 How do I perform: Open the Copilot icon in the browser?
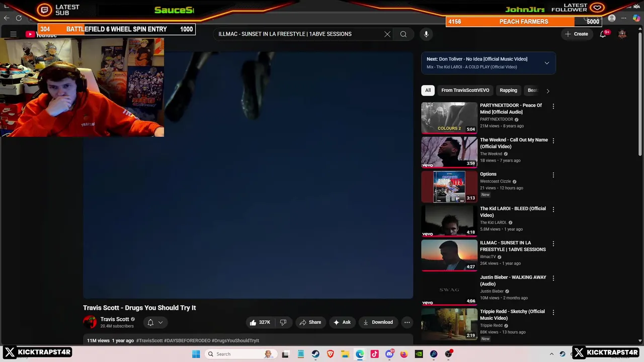(x=636, y=19)
